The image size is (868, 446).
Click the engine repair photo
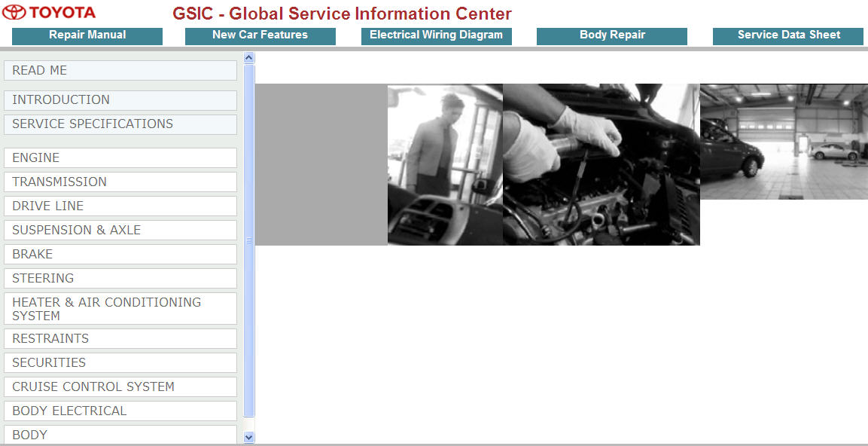click(602, 164)
